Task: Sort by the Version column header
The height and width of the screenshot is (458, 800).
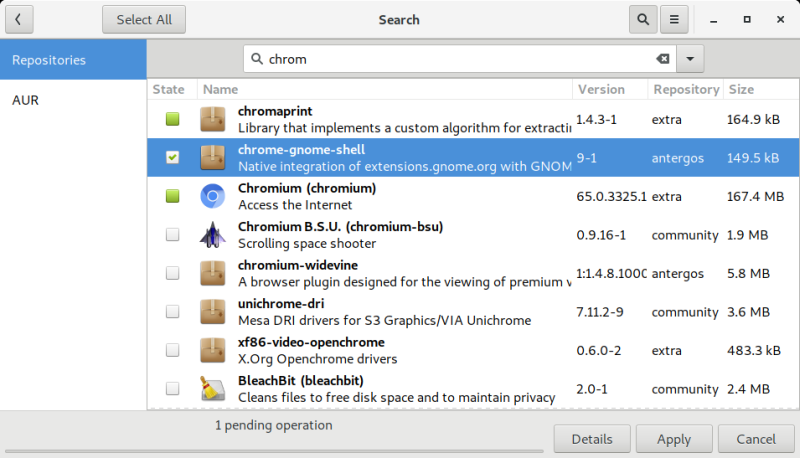Action: click(x=610, y=89)
